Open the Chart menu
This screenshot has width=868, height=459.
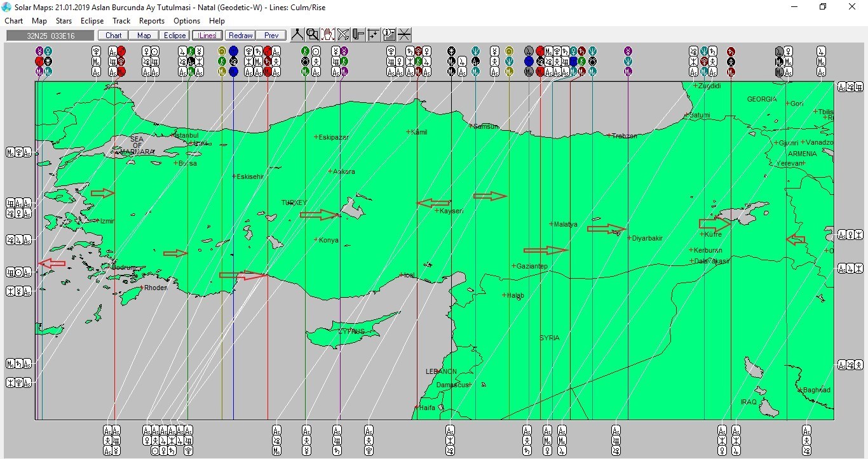[14, 21]
